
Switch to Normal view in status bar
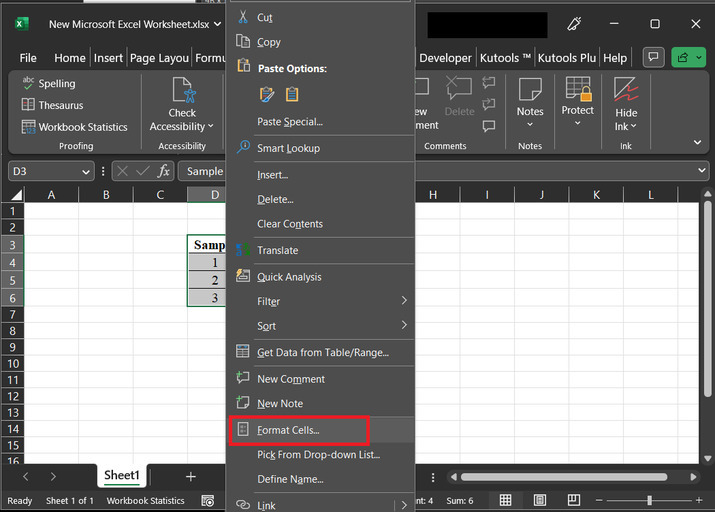[x=505, y=500]
